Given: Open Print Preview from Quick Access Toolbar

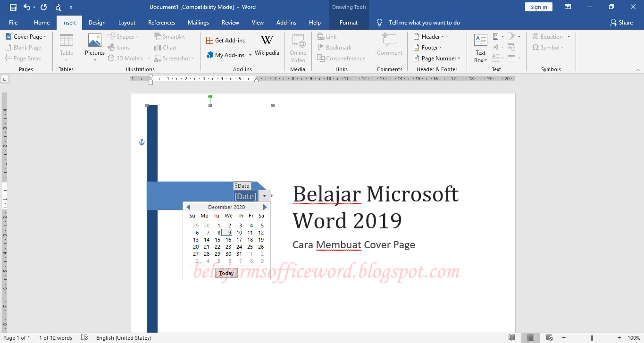Looking at the screenshot, I should (58, 7).
